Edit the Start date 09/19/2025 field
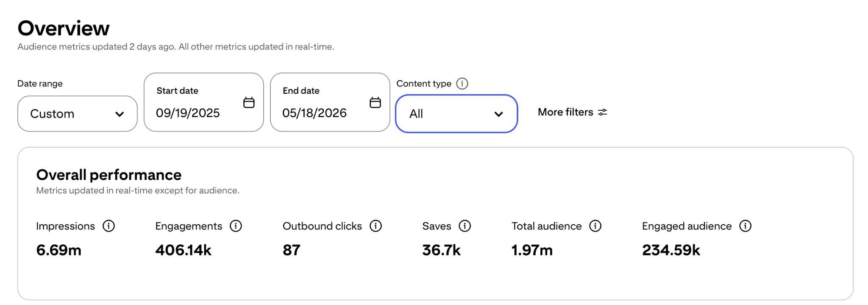The width and height of the screenshot is (868, 305). (204, 102)
